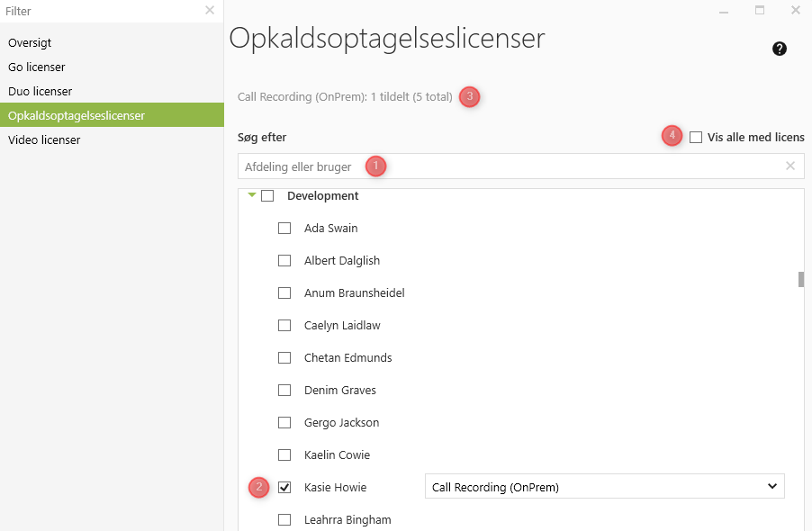Click the vertical scrollbar thumb in user list
The image size is (812, 531).
point(801,280)
